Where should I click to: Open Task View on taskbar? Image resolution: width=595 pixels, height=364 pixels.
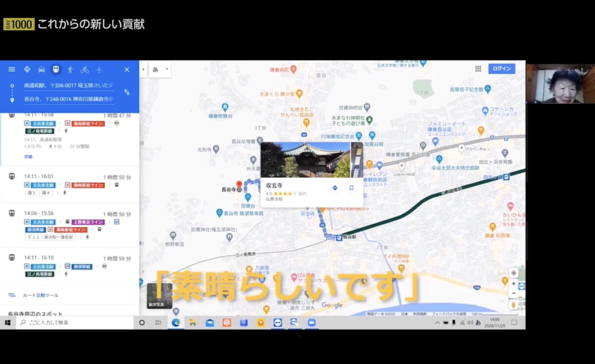(158, 322)
